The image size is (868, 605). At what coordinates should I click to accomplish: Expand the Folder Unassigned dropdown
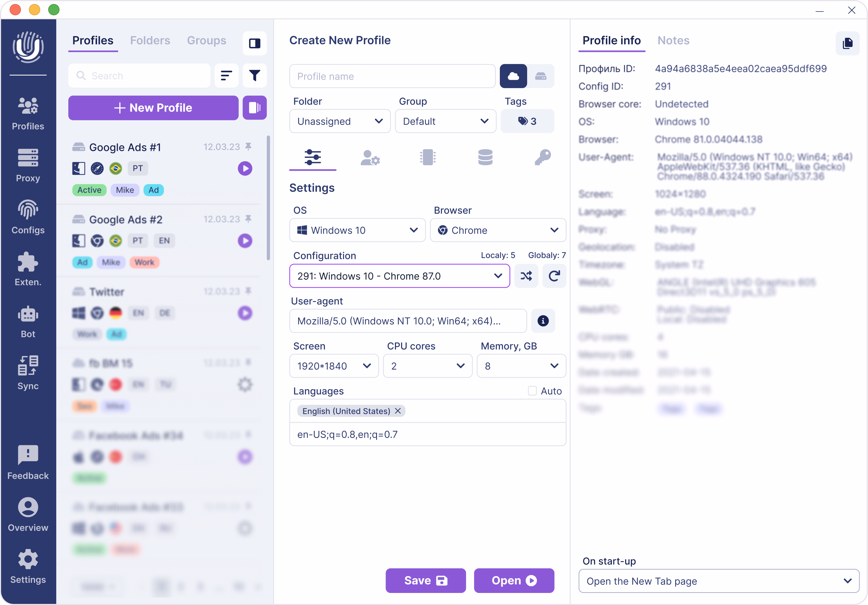coord(339,121)
